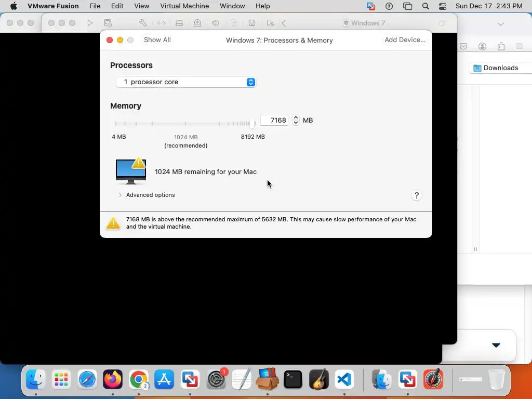This screenshot has width=532, height=399.
Task: Click the sound speaker icon in toolbar
Action: [x=215, y=23]
